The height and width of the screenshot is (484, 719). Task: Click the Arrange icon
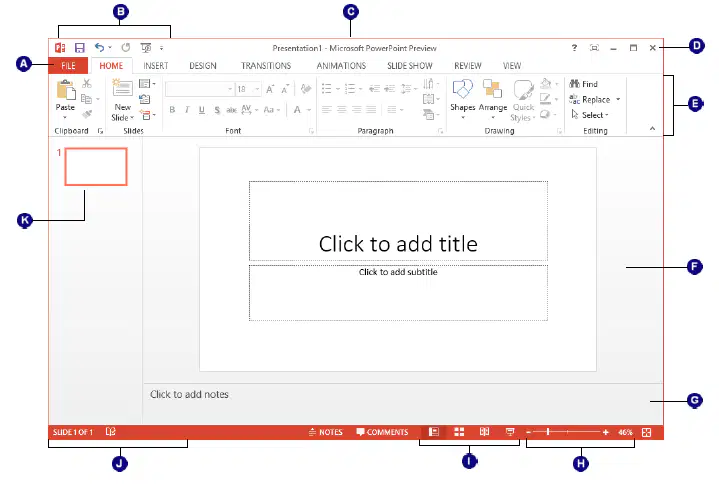point(492,88)
